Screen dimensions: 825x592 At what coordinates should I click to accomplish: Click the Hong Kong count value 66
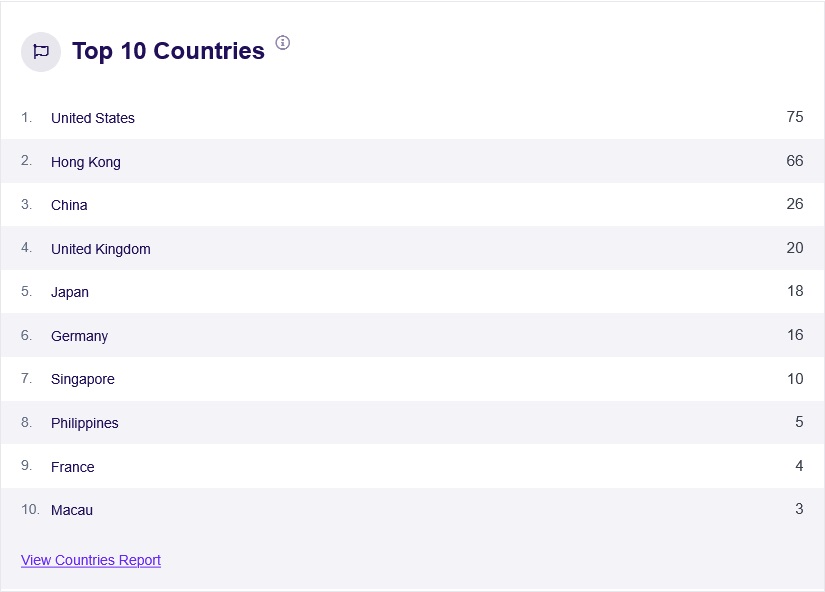(x=795, y=161)
